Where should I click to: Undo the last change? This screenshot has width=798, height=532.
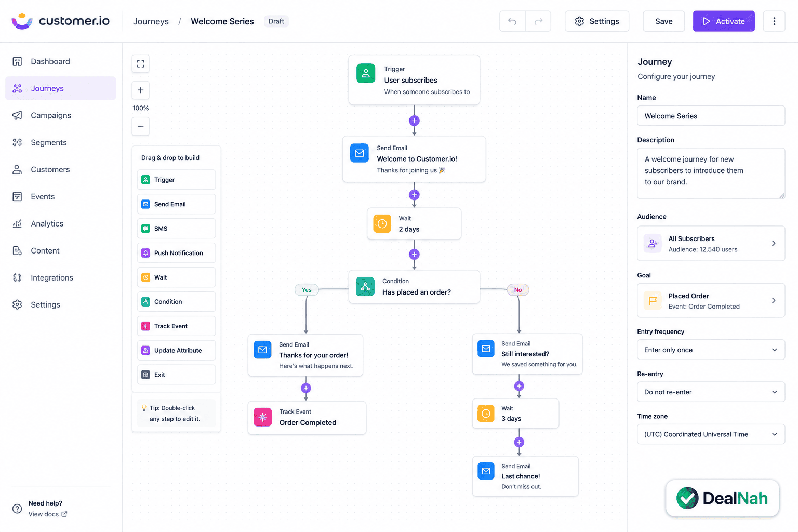point(512,21)
